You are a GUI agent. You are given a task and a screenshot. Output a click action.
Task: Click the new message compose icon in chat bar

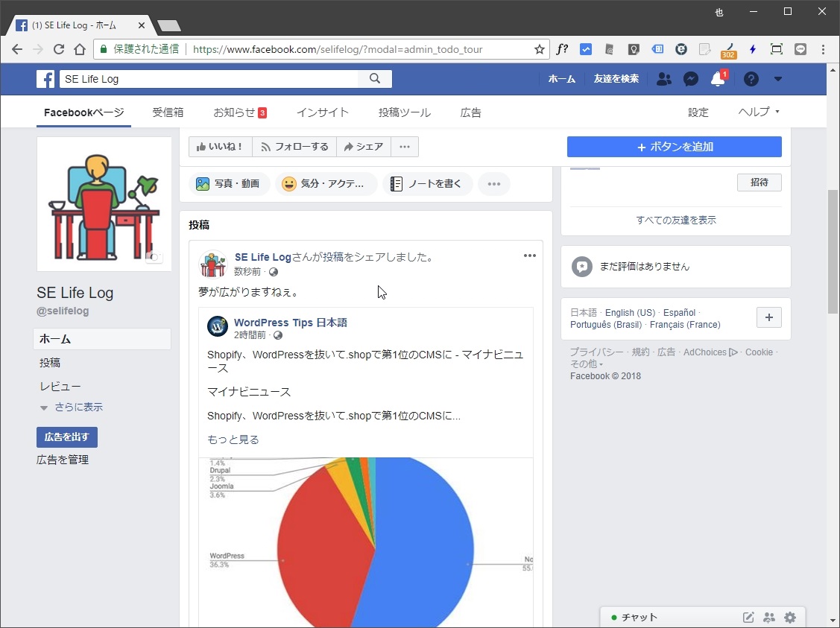pyautogui.click(x=748, y=618)
